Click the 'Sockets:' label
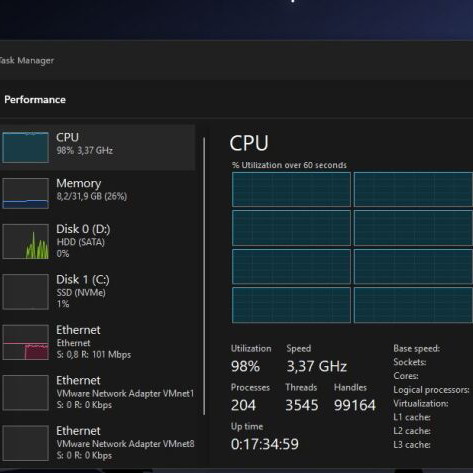Screen dimensions: 473x473 pyautogui.click(x=410, y=362)
